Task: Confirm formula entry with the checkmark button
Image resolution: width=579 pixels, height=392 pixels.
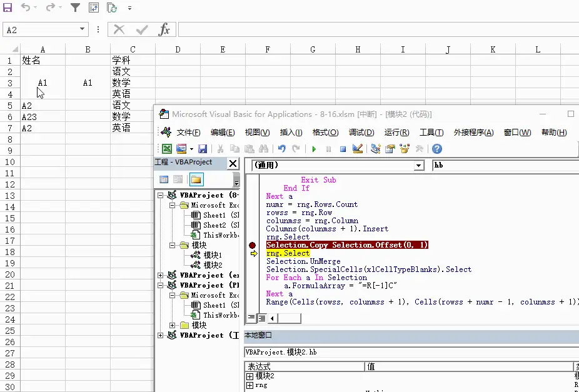Action: click(x=142, y=29)
